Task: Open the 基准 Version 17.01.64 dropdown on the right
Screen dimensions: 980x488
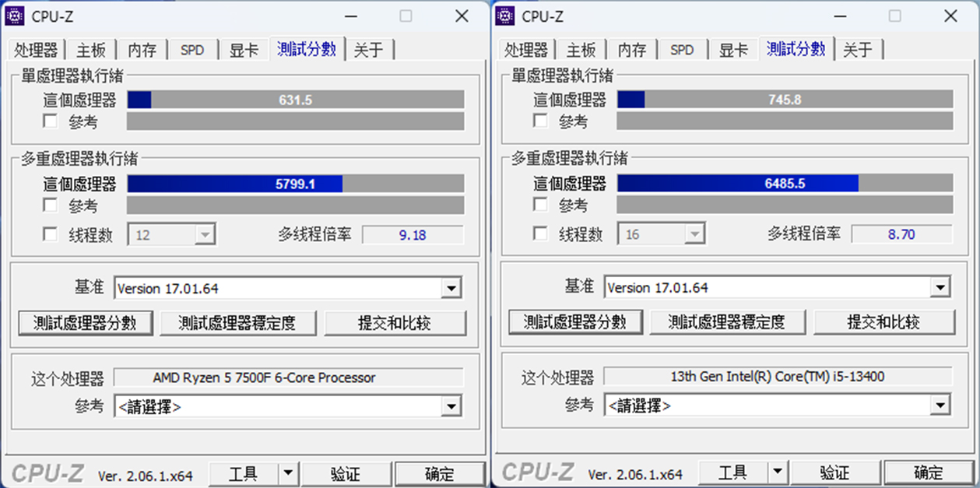Action: pos(940,287)
